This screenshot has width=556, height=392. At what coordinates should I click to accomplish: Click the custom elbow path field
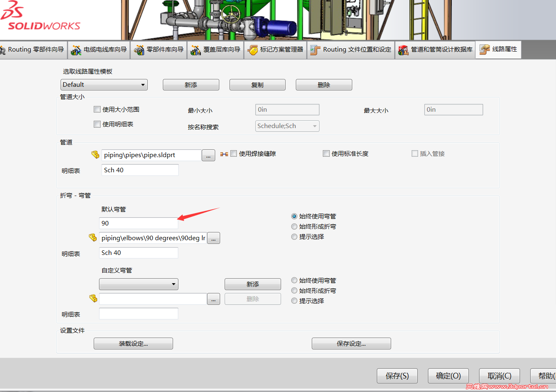point(153,299)
